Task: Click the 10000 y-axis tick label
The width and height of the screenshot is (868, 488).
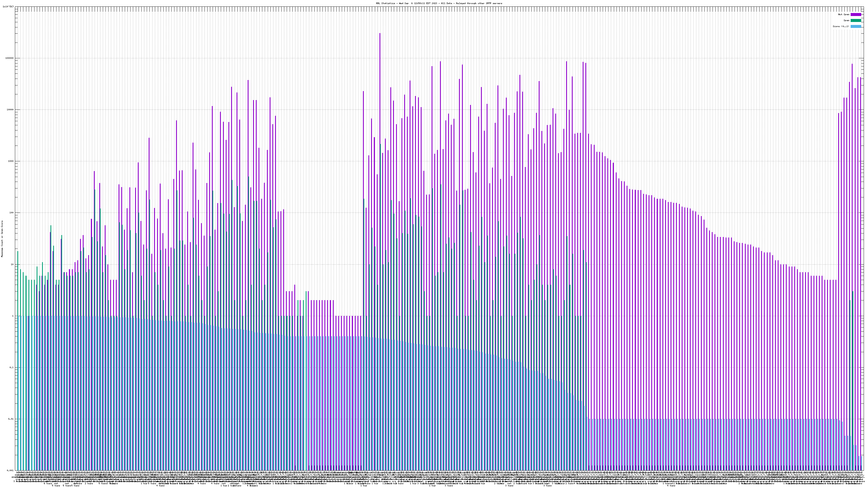Action: pos(10,110)
